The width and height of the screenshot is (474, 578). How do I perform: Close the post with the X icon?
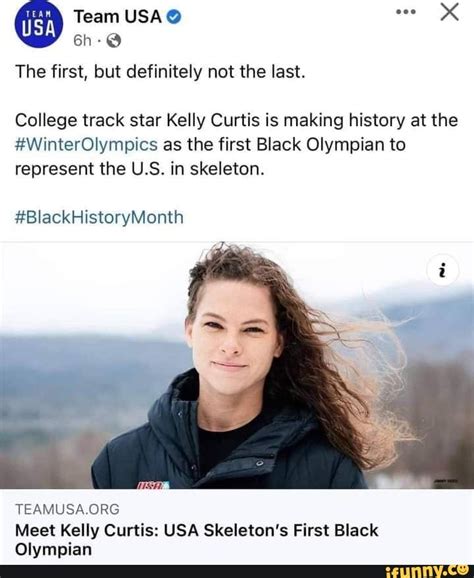450,12
